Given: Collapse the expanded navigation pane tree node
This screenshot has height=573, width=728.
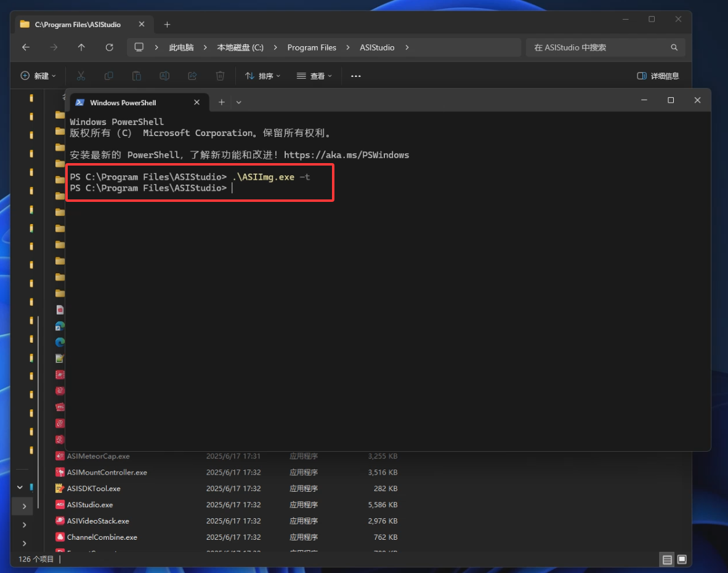Looking at the screenshot, I should coord(20,487).
